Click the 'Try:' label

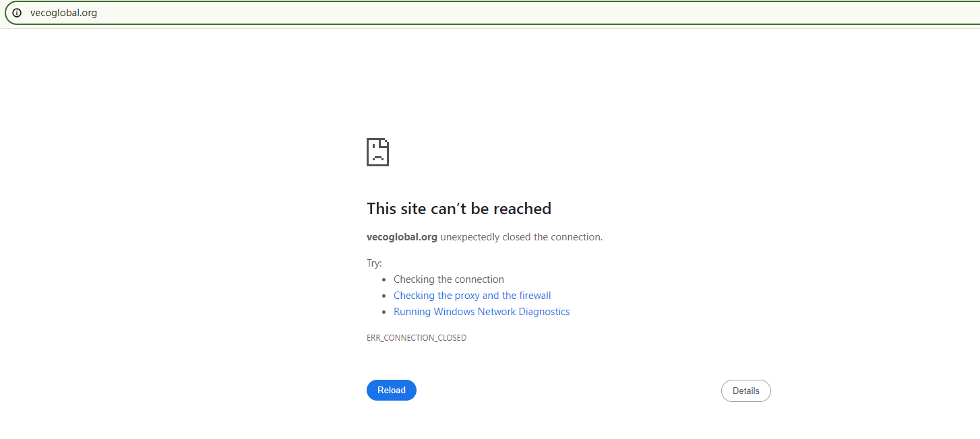pos(374,263)
